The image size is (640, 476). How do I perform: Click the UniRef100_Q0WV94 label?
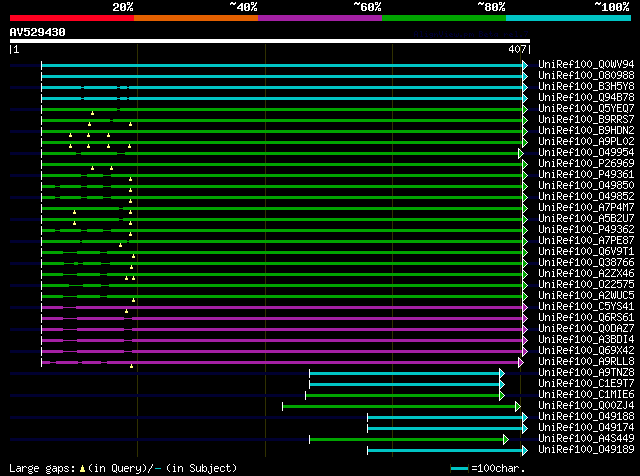586,65
